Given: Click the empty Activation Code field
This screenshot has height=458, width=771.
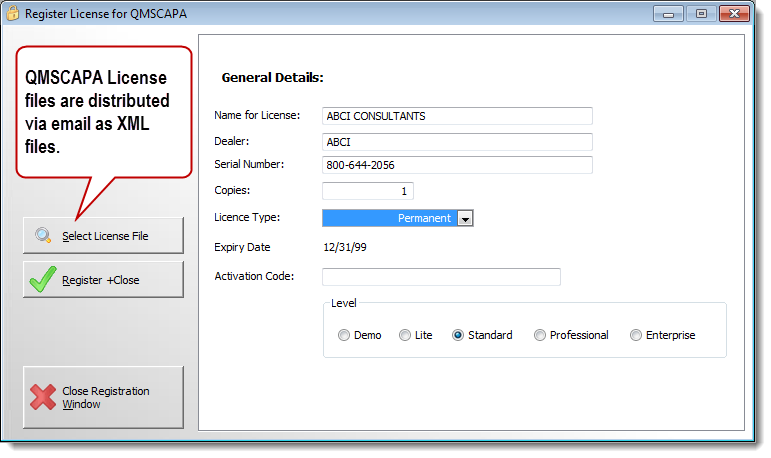Looking at the screenshot, I should tap(440, 277).
